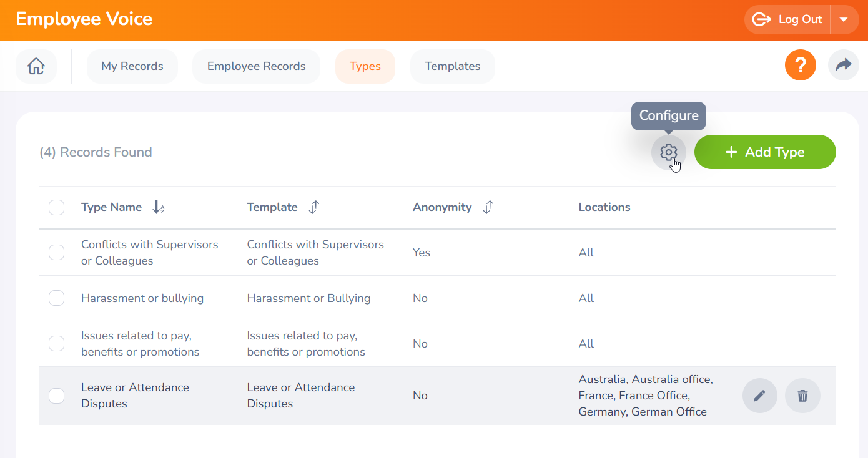Image resolution: width=868 pixels, height=458 pixels.
Task: Sort the Template column
Action: 314,208
